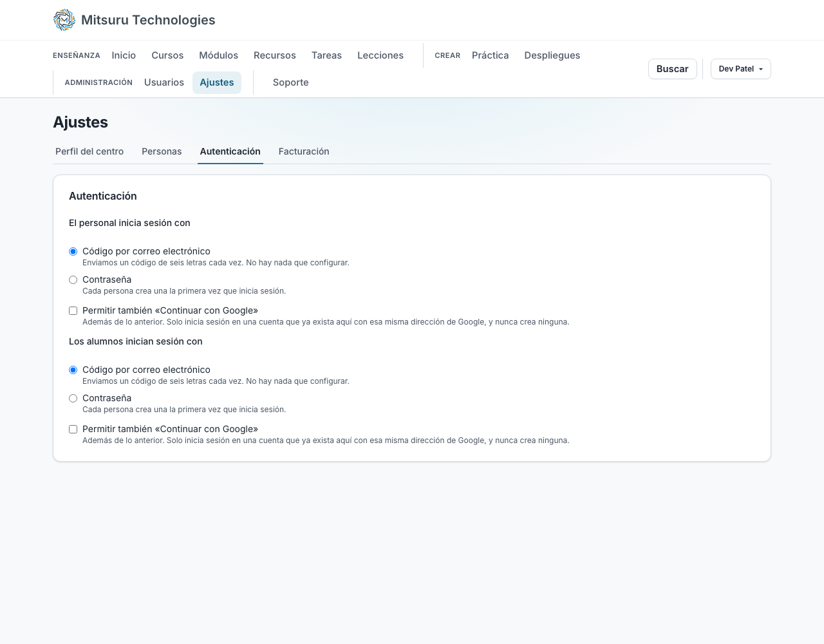This screenshot has width=824, height=644.
Task: Enable students «Continuar con Google» checkbox
Action: click(73, 429)
